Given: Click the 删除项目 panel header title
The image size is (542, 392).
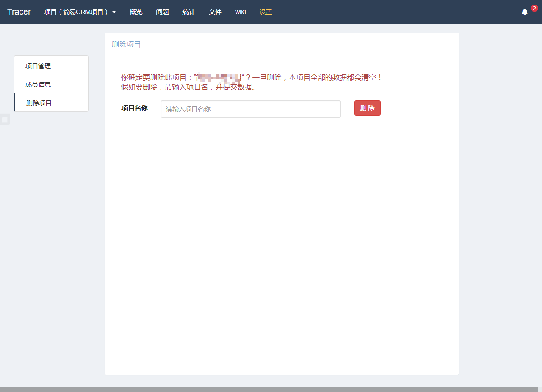Looking at the screenshot, I should coord(126,44).
